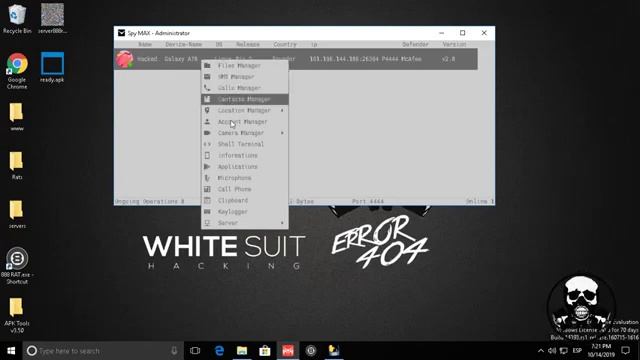The width and height of the screenshot is (640, 360).
Task: Click the 'v2.0' version cell
Action: 448,59
